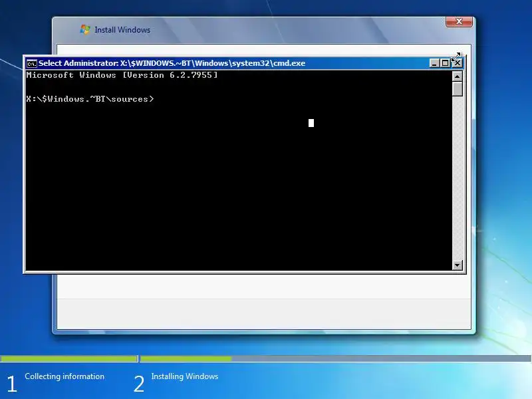532x399 pixels.
Task: Click the Collecting information progress bar
Action: click(69, 358)
